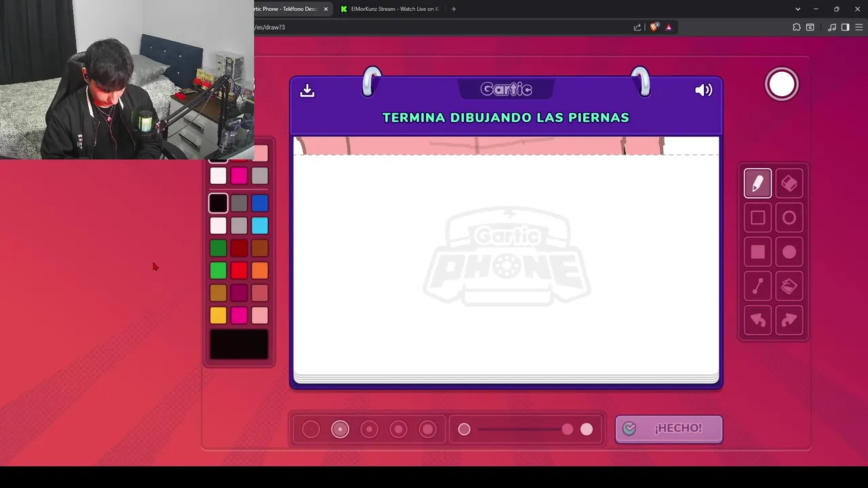Image resolution: width=868 pixels, height=488 pixels.
Task: Open the Brave playlist music note icon
Action: 832,27
